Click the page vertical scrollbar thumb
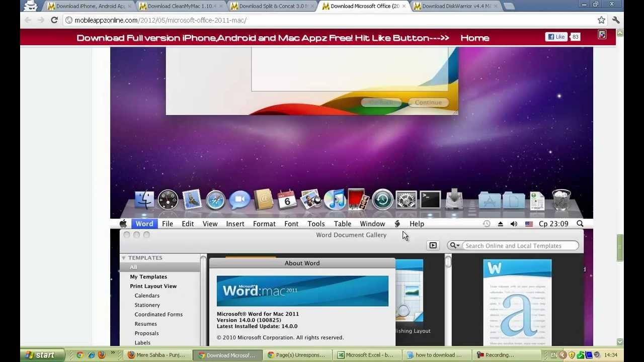This screenshot has height=362, width=644. (620, 247)
